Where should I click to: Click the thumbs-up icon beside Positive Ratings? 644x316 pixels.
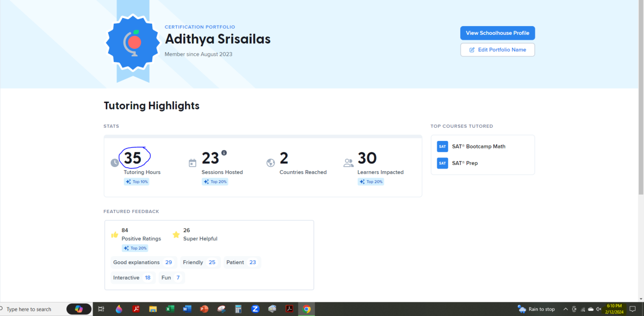tap(115, 234)
